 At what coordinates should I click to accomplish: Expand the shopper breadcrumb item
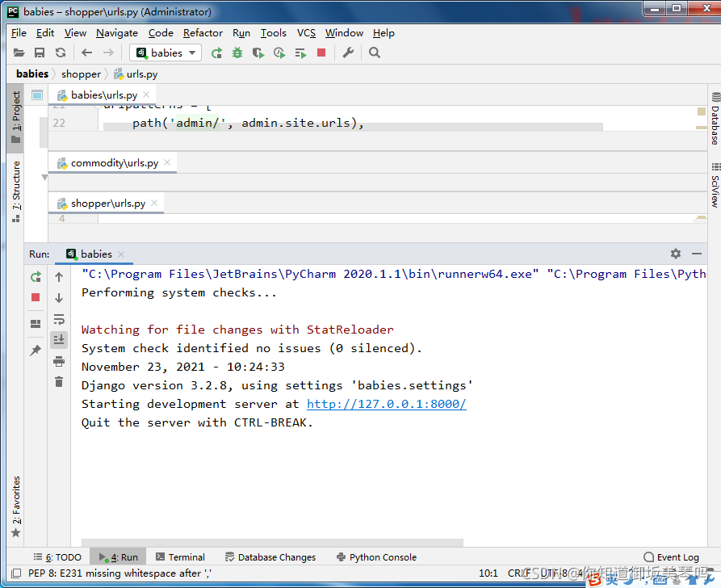coord(81,73)
